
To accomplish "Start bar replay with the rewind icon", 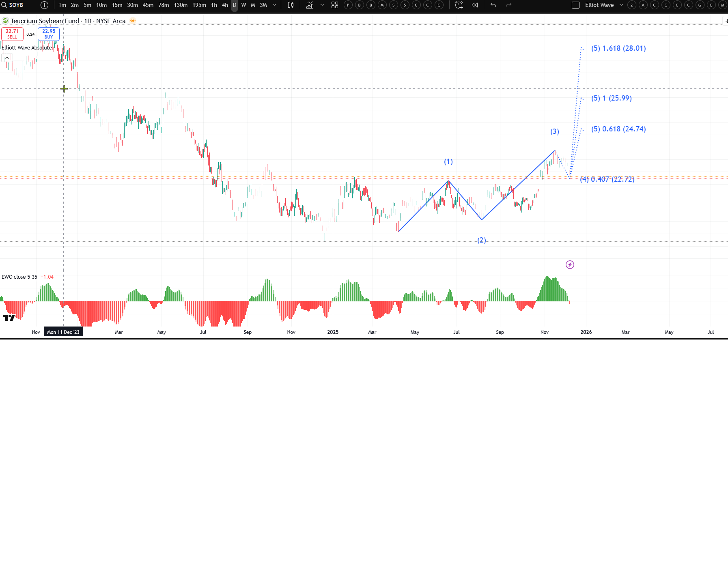I will point(475,5).
